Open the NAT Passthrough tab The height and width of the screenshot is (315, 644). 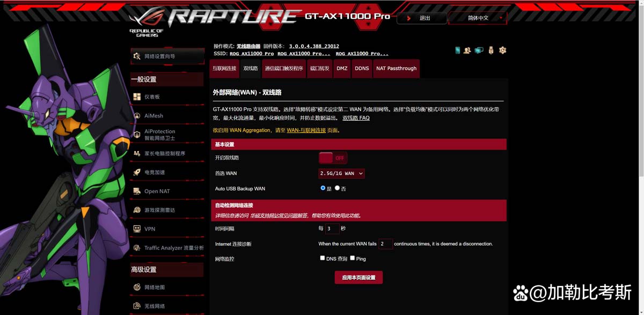396,69
